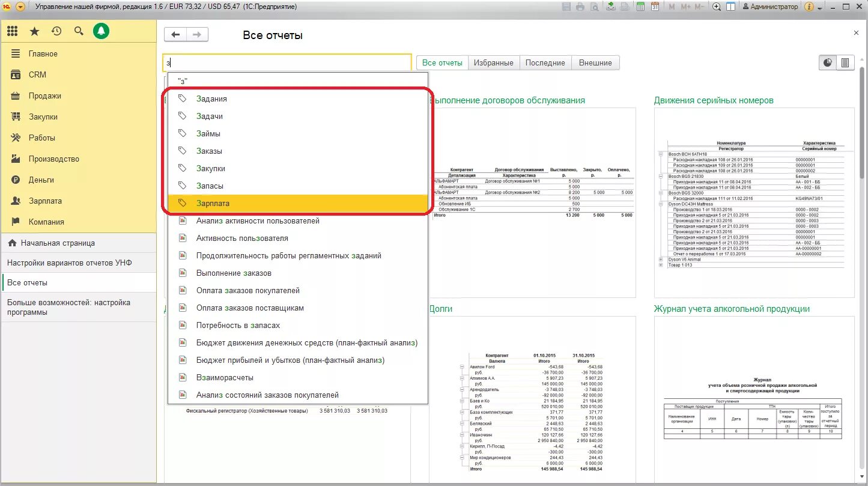Viewport: 868px width, 486px height.
Task: Open the info help icon
Action: (x=809, y=7)
